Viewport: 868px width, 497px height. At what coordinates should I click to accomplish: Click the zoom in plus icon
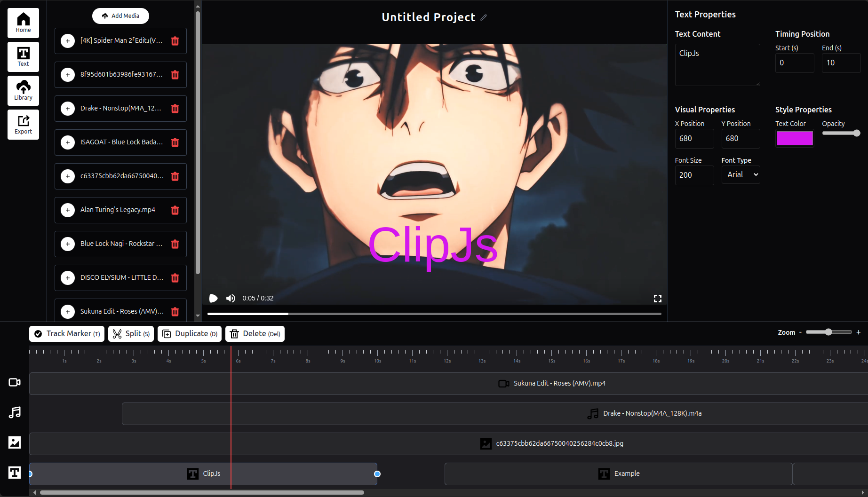858,332
